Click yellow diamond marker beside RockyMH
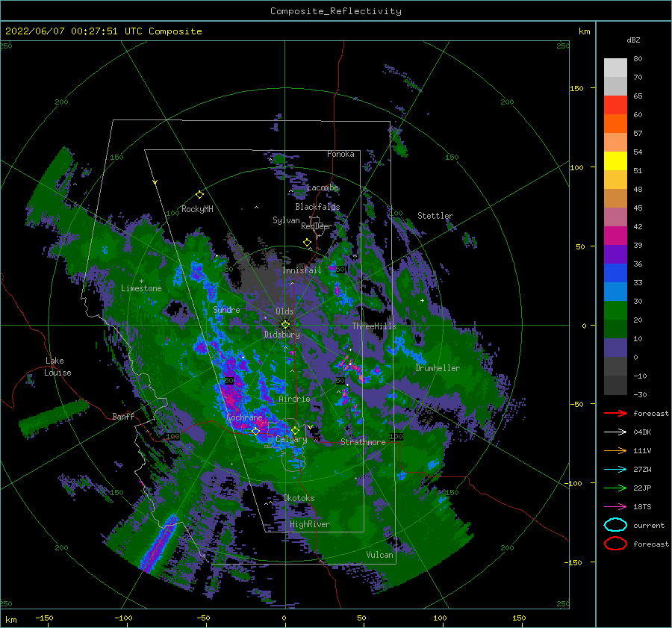The height and width of the screenshot is (628, 672). pyautogui.click(x=199, y=195)
